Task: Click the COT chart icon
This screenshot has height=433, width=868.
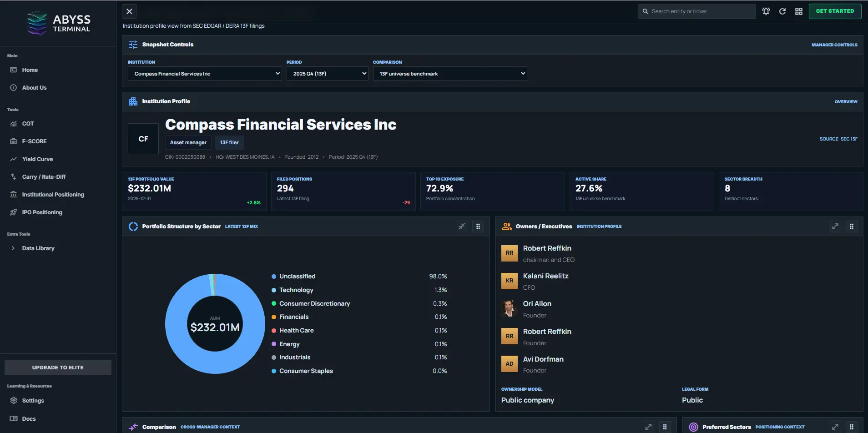Action: (x=14, y=124)
